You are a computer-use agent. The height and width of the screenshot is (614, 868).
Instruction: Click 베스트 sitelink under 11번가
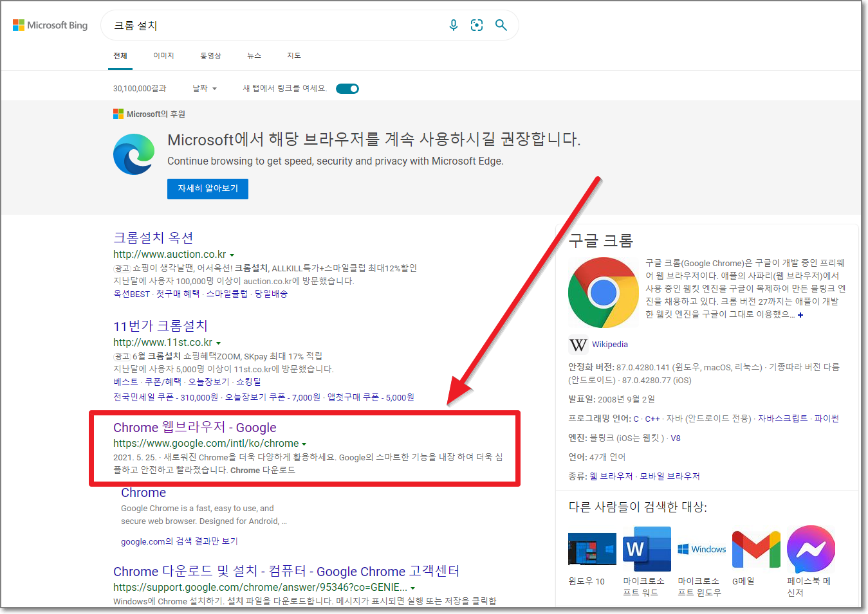(125, 382)
